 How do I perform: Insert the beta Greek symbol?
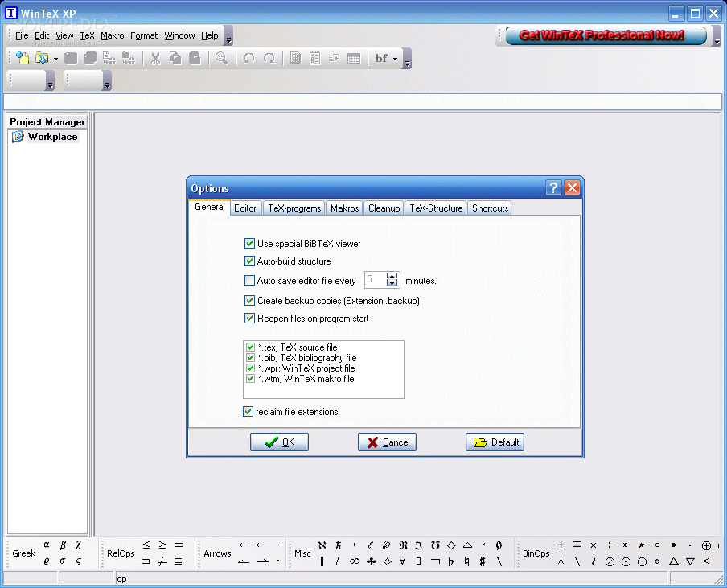point(63,545)
